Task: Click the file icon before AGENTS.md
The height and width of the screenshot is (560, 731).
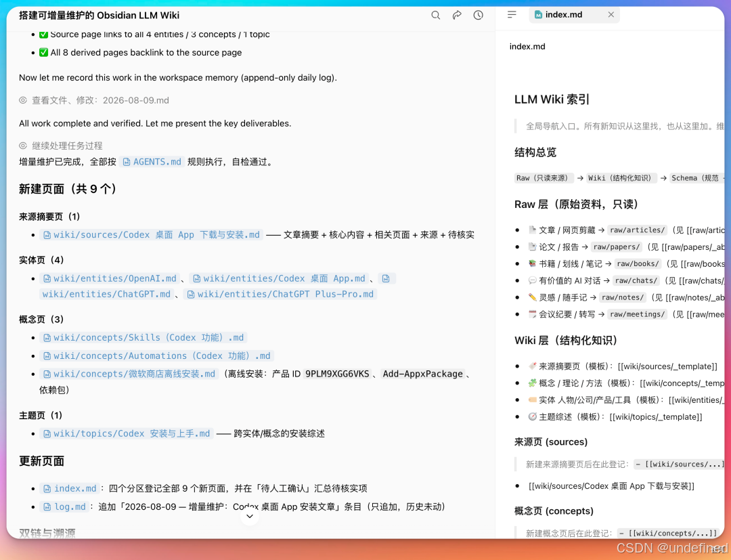Action: 127,162
